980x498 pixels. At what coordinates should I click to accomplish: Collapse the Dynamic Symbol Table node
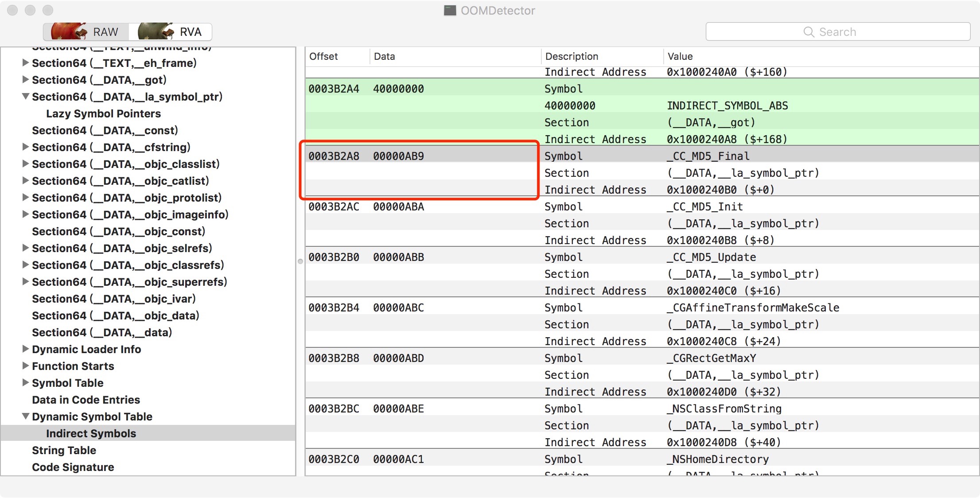[x=26, y=416]
